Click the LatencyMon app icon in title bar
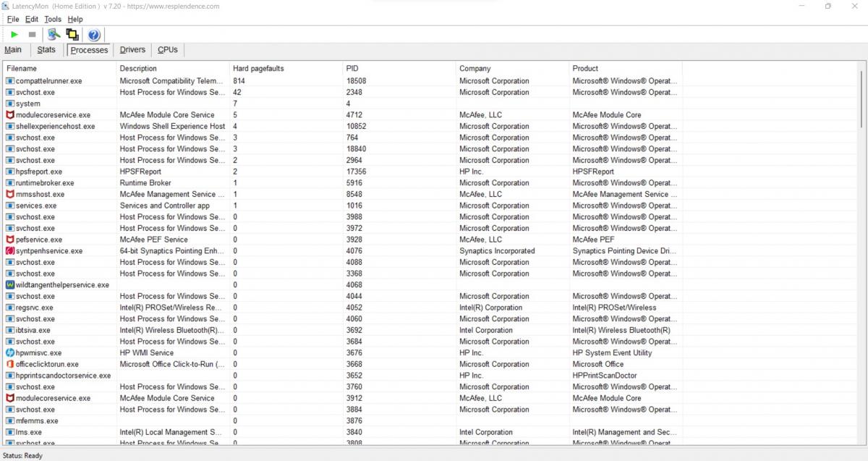 [x=6, y=6]
